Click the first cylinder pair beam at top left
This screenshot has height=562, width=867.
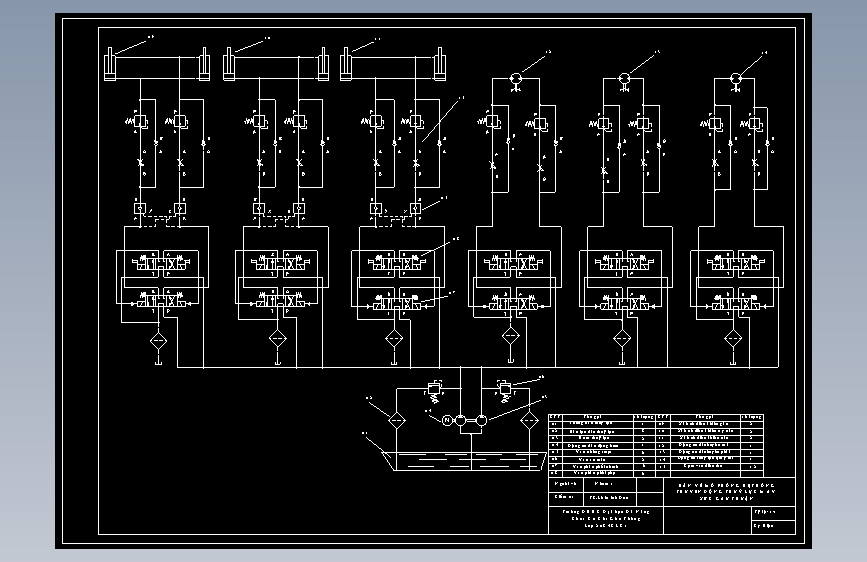[157, 67]
